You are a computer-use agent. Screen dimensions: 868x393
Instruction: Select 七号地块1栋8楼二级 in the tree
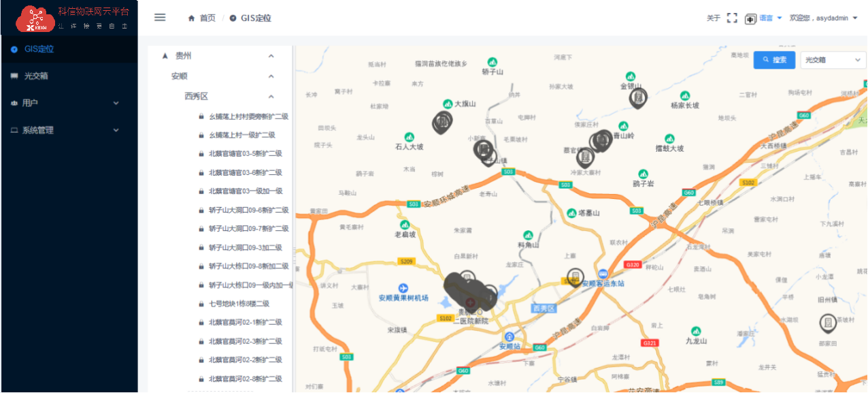pos(239,304)
